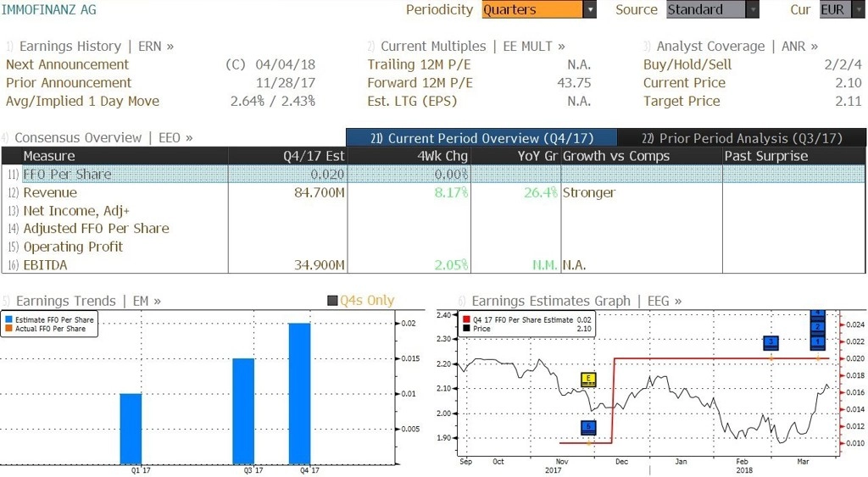Open the Consensus Overview EEO link
The height and width of the screenshot is (477, 868).
[103, 137]
